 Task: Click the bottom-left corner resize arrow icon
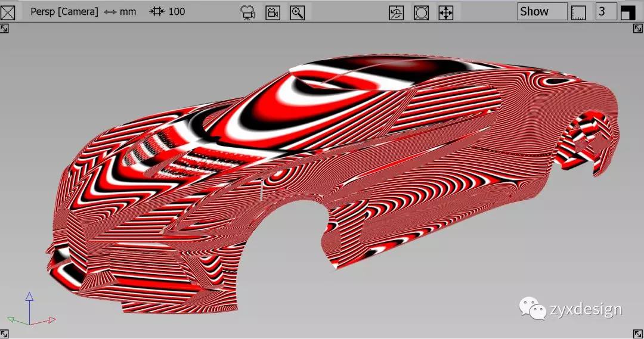click(4, 334)
